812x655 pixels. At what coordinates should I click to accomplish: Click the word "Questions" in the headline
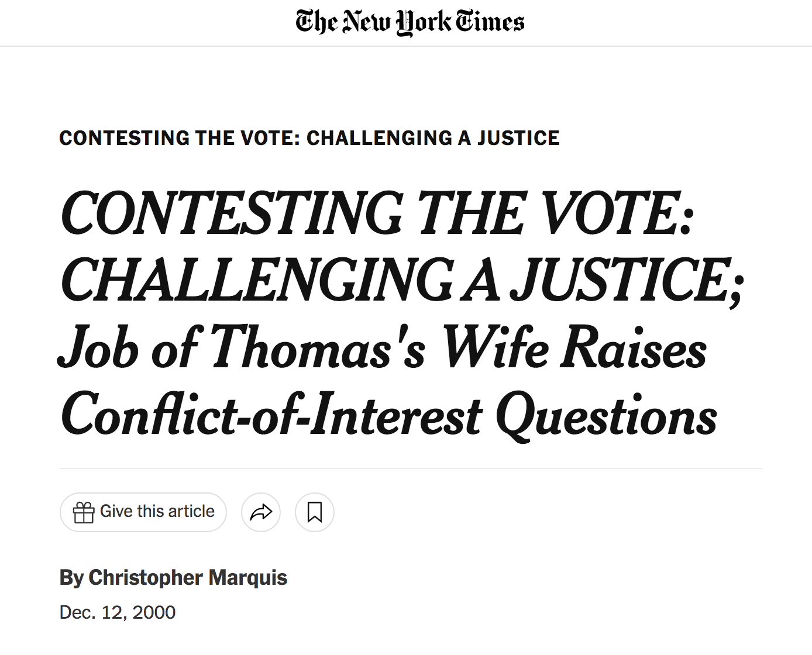[606, 415]
